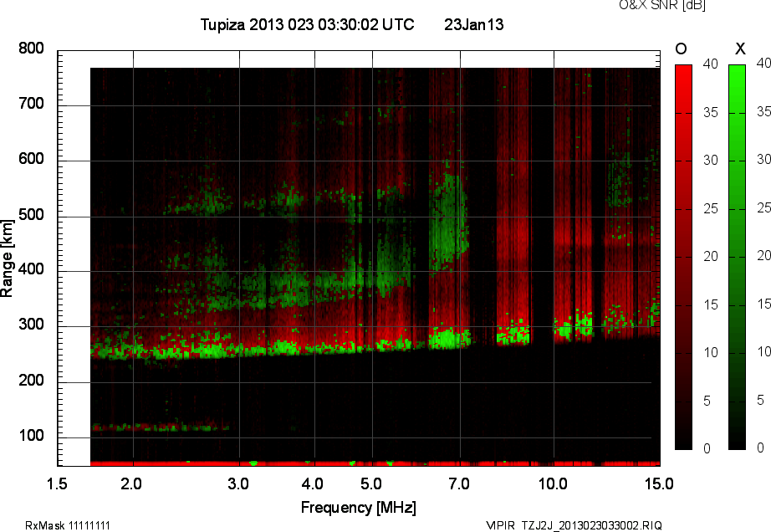Click the 2.0 frequency axis label

click(131, 484)
